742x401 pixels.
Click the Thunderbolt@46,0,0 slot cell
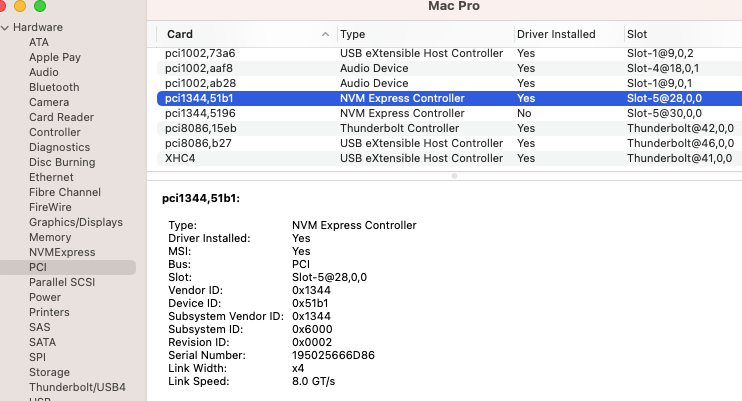(680, 143)
